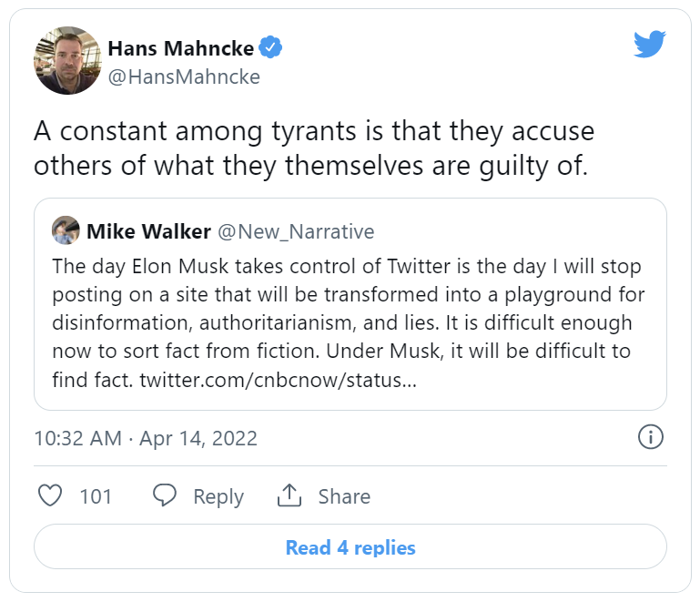Click the share upload arrow icon
This screenshot has width=700, height=602.
click(289, 496)
